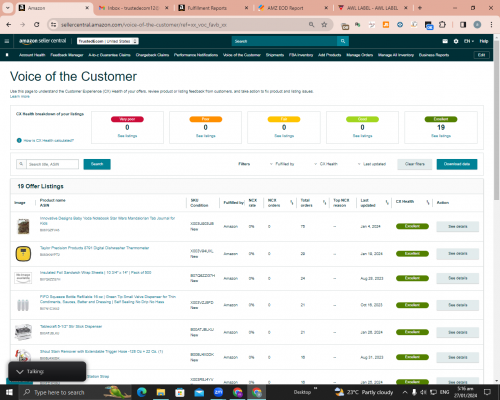The image size is (500, 400).
Task: Open the Seller Central messages envelope
Action: [445, 41]
